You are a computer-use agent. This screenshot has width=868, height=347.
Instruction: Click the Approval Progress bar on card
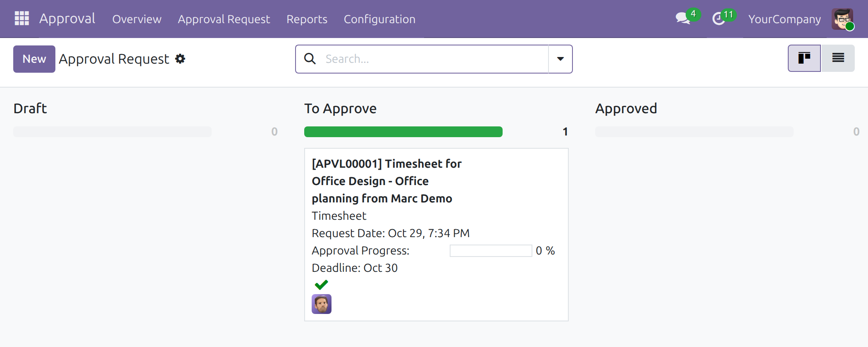491,251
